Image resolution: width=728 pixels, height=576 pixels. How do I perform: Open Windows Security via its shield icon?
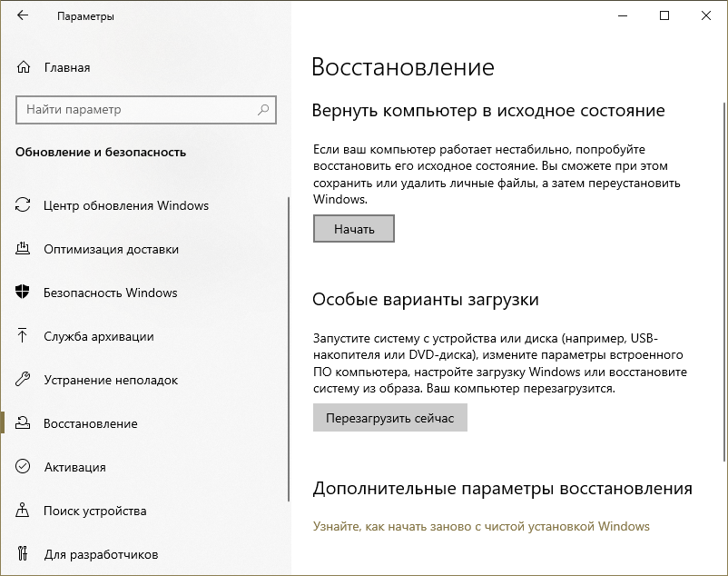click(x=22, y=293)
